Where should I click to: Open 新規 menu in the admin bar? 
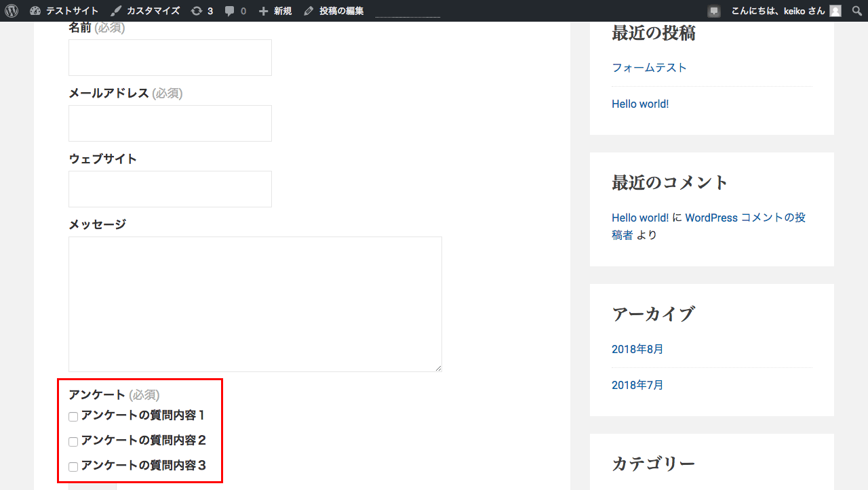point(283,11)
